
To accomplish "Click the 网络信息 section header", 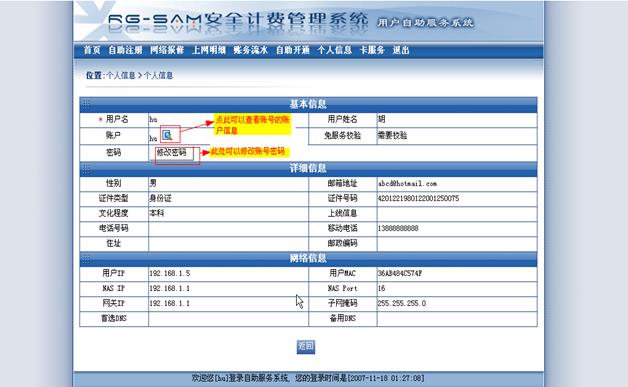I will [308, 258].
